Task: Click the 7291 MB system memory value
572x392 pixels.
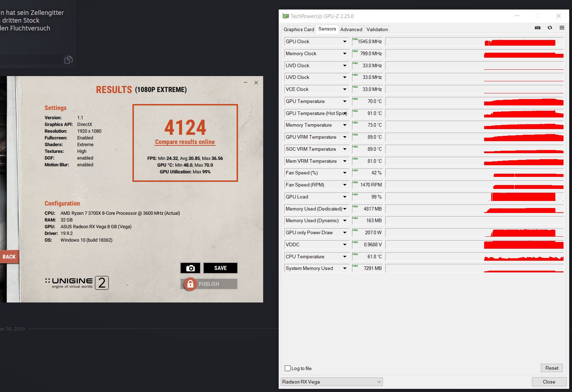Action: [x=373, y=268]
